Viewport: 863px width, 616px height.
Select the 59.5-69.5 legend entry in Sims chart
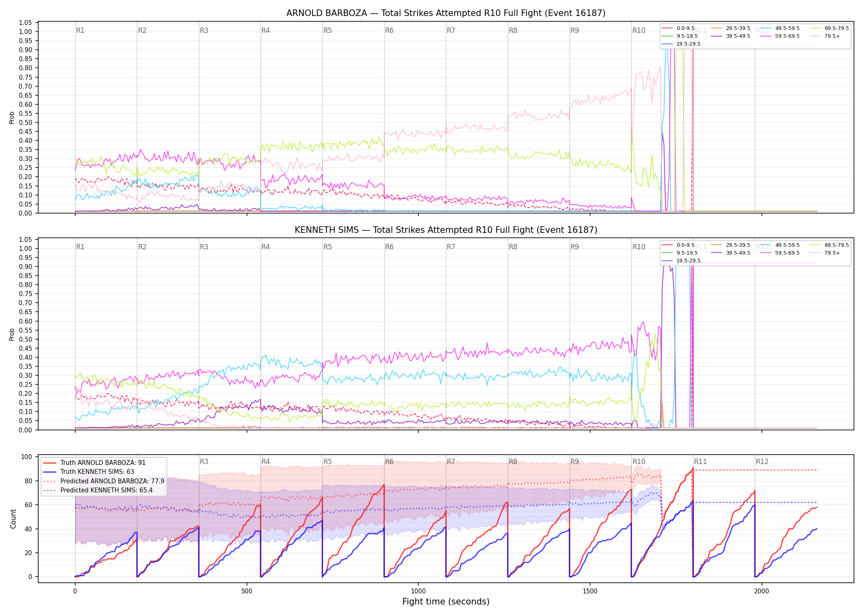780,253
